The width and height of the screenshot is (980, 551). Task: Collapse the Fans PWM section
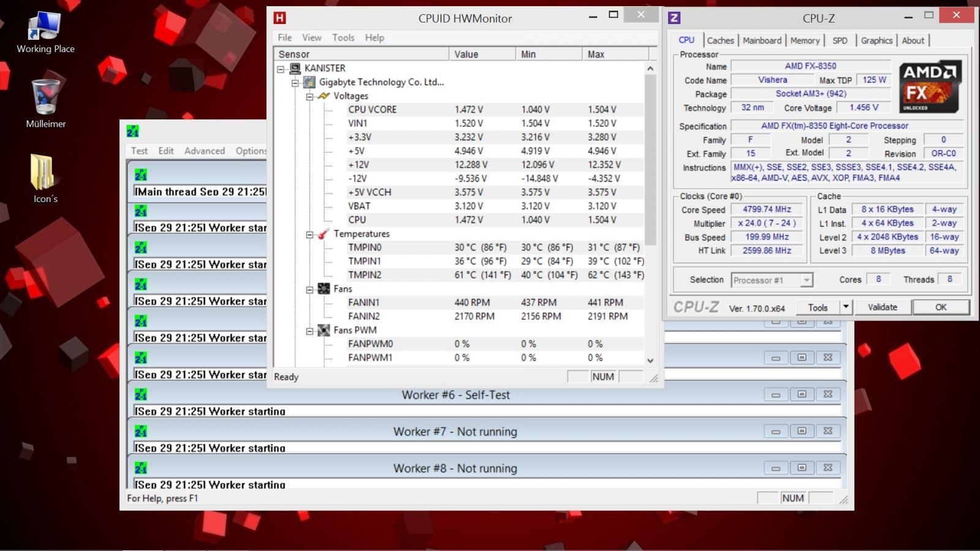click(310, 331)
